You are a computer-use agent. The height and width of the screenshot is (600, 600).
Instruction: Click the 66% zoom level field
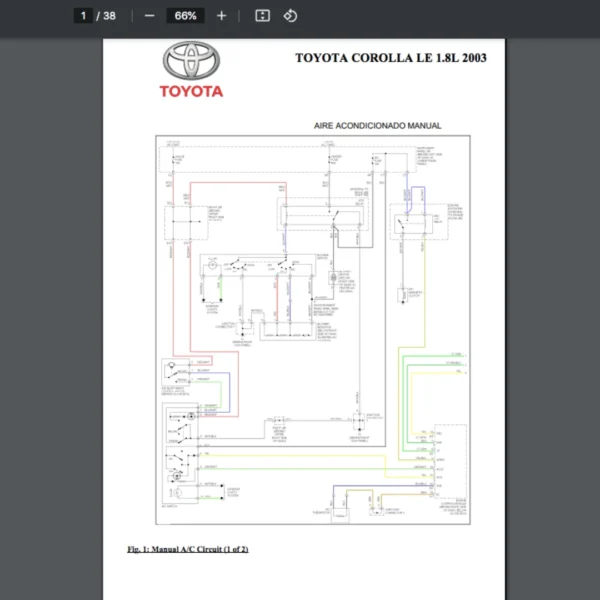[x=185, y=16]
